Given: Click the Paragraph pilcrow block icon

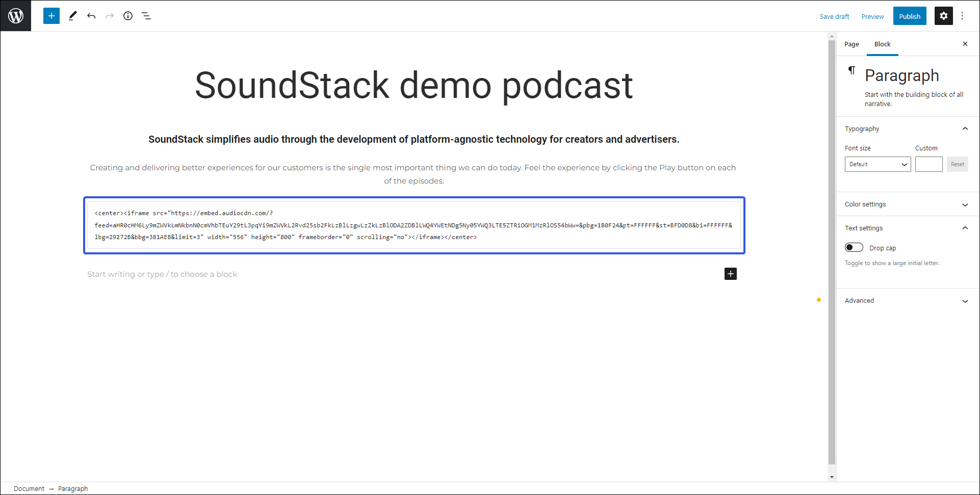Looking at the screenshot, I should tap(852, 70).
